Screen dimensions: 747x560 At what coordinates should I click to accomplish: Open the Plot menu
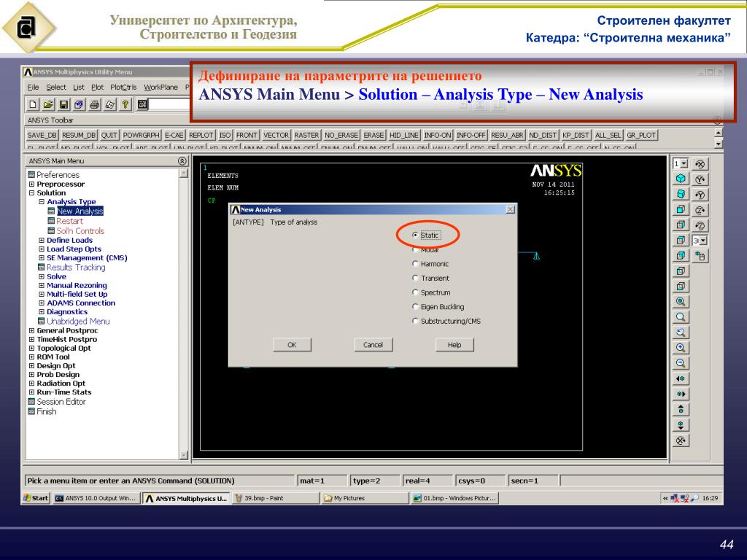pyautogui.click(x=97, y=87)
